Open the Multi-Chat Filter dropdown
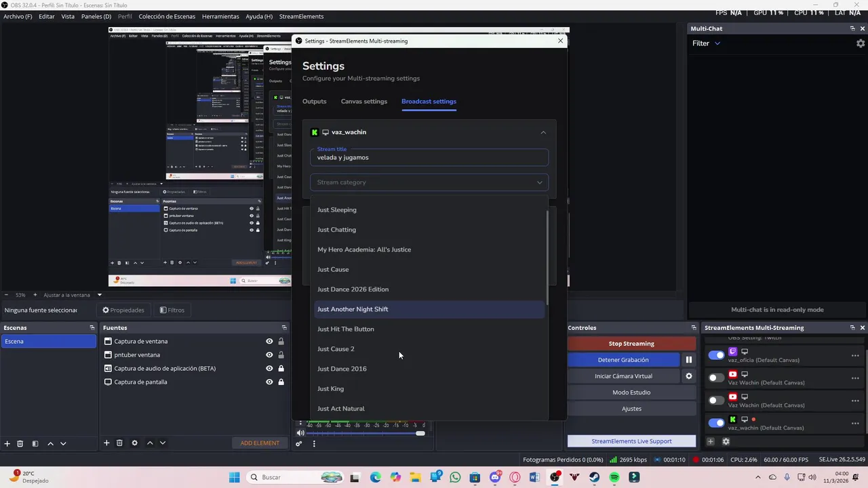This screenshot has height=488, width=868. [706, 43]
